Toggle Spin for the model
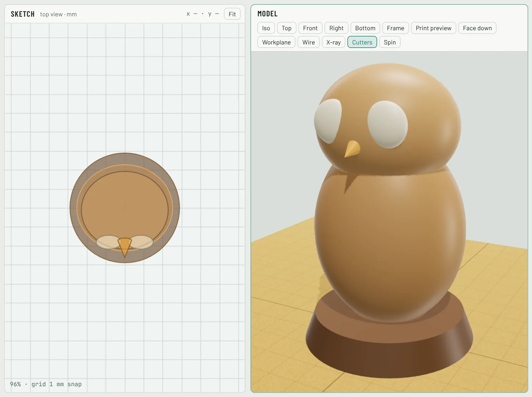Screen dimensions: 532x397 [x=390, y=42]
